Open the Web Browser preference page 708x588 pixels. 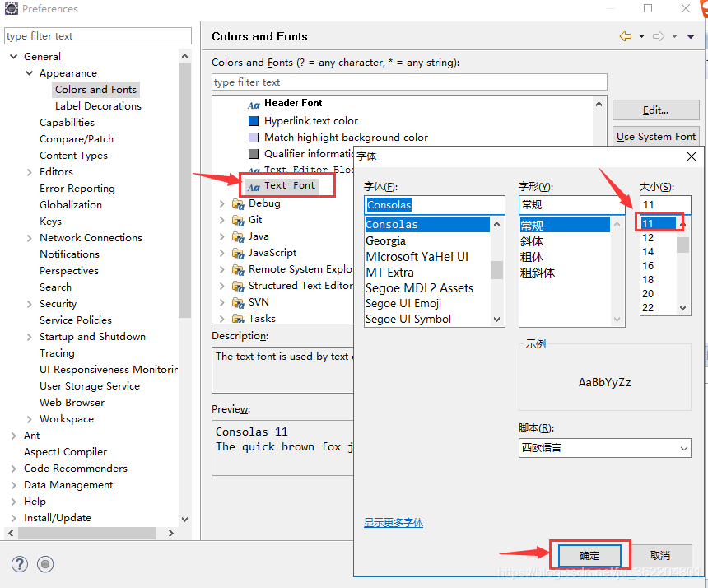pyautogui.click(x=72, y=403)
